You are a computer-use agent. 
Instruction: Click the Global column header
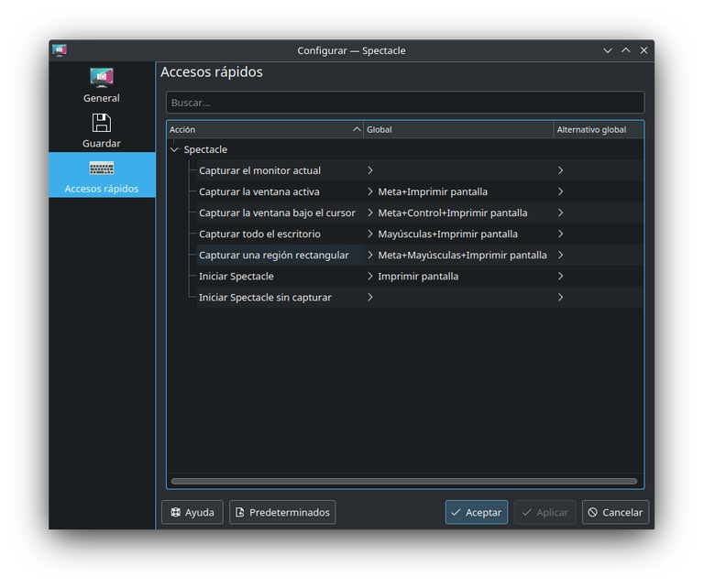pyautogui.click(x=458, y=130)
